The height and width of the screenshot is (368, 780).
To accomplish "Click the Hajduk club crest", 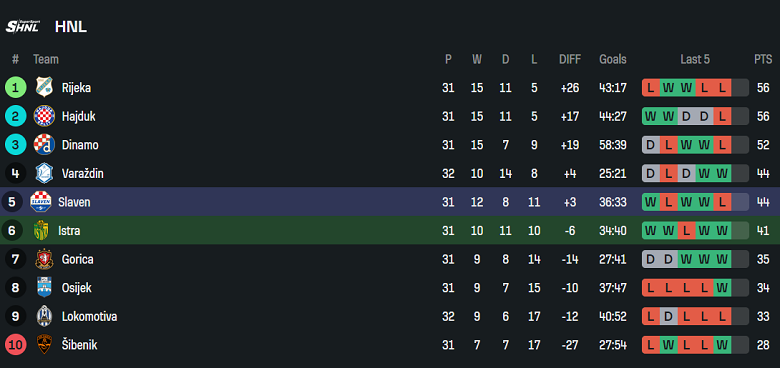I will click(44, 116).
